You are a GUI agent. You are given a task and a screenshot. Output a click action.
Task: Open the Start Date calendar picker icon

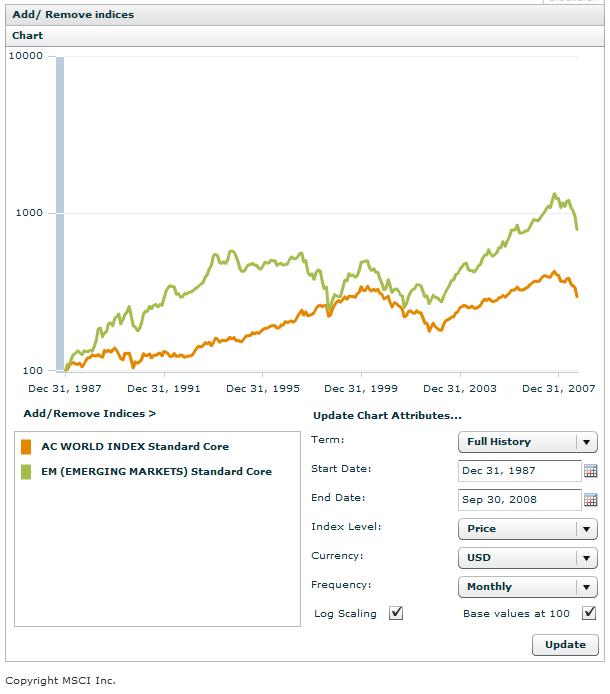tap(590, 471)
